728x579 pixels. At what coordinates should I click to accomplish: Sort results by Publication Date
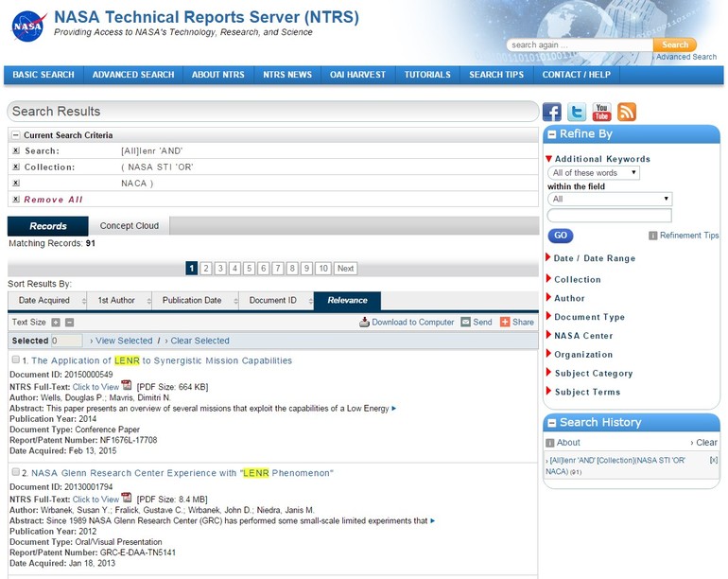click(196, 301)
